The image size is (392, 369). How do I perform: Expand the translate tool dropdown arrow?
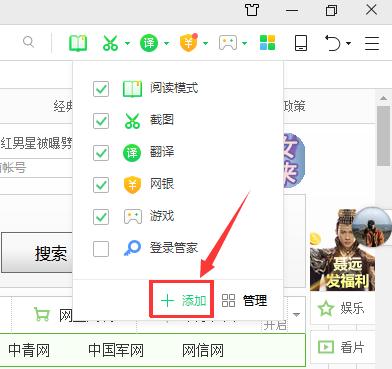click(167, 43)
